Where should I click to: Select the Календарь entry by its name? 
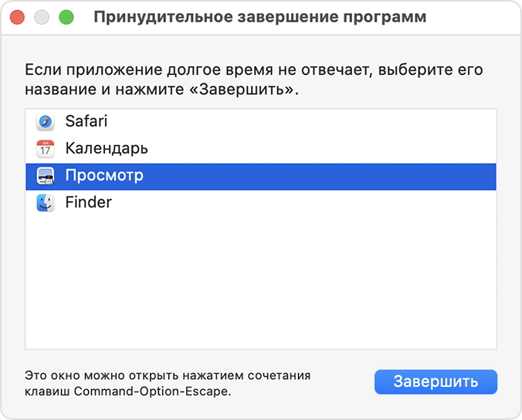coord(107,149)
